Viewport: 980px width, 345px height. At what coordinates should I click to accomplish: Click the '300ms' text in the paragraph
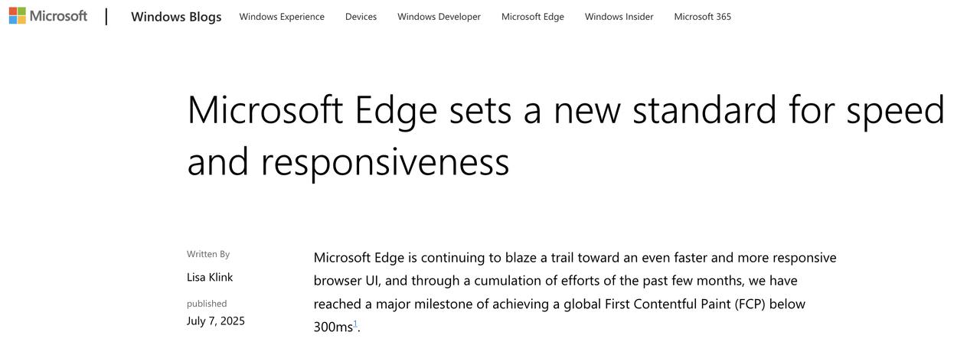333,327
